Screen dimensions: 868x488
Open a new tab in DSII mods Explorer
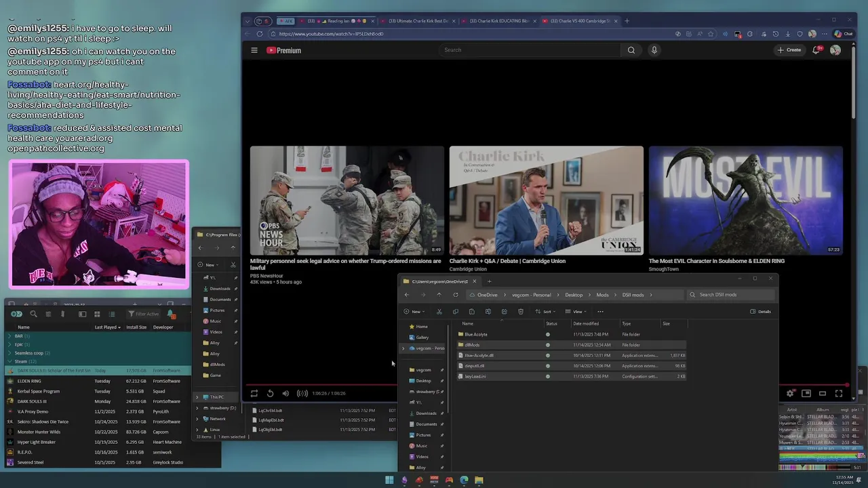pos(489,281)
